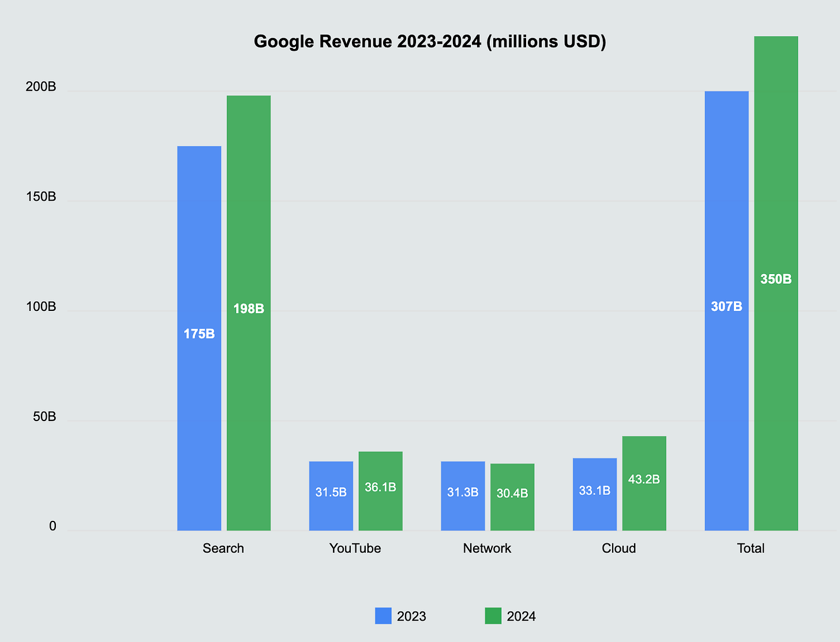Select the blue 33.1B Cloud bar
Viewport: 840px width, 642px height.
pos(595,490)
